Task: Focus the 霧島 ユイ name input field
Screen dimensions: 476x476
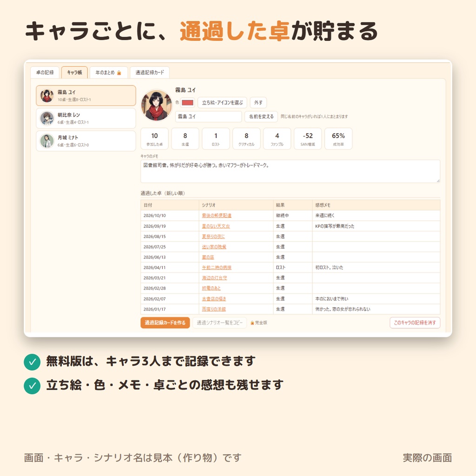Action: point(209,117)
